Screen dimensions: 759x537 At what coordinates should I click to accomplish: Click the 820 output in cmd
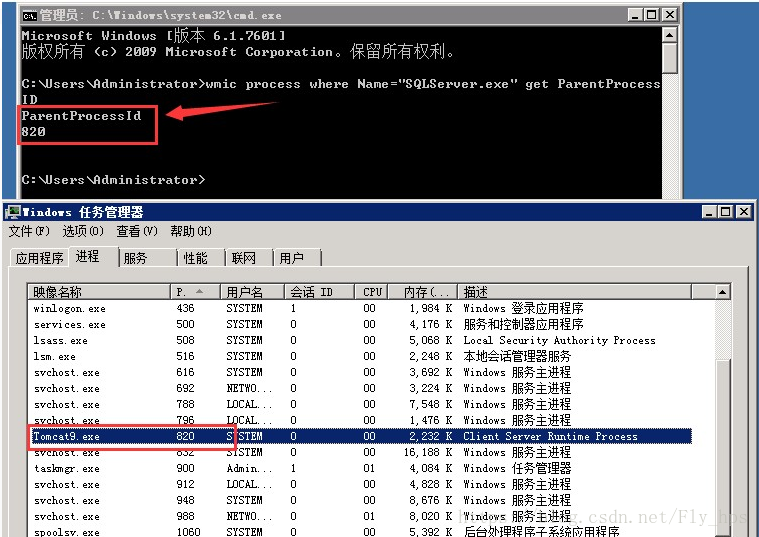33,132
